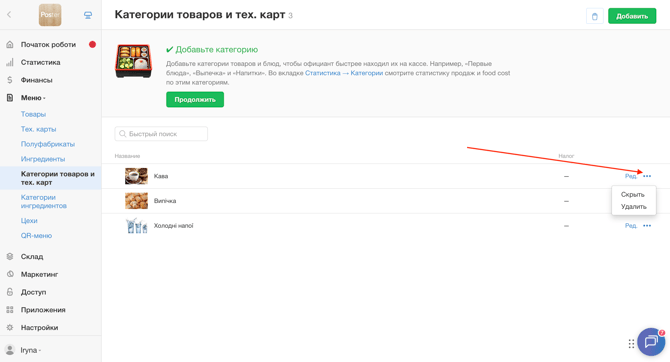Click the search magnifier icon

point(123,134)
